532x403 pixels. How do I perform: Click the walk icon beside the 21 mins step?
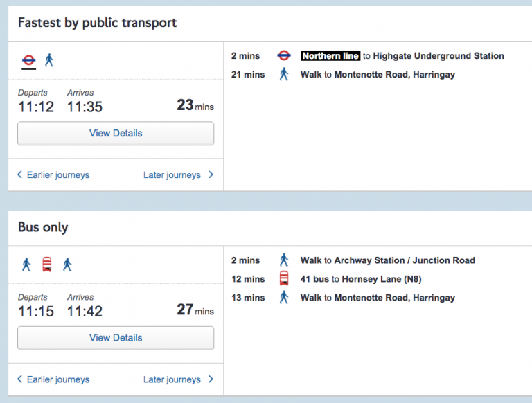pyautogui.click(x=283, y=75)
